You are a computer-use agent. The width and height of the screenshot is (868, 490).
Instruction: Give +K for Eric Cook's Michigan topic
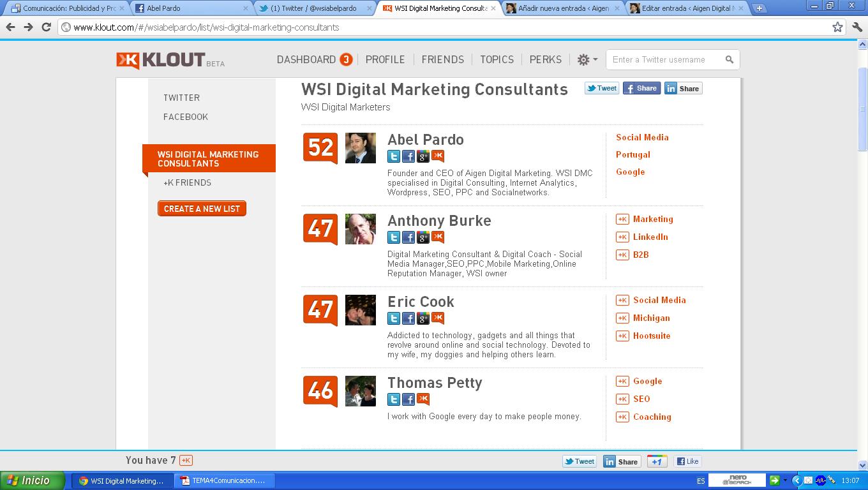[x=622, y=318]
